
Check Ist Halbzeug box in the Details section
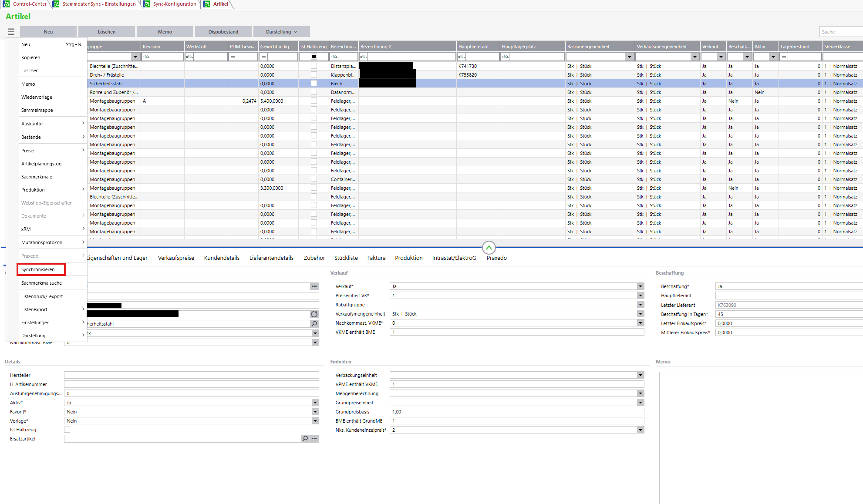(x=67, y=430)
